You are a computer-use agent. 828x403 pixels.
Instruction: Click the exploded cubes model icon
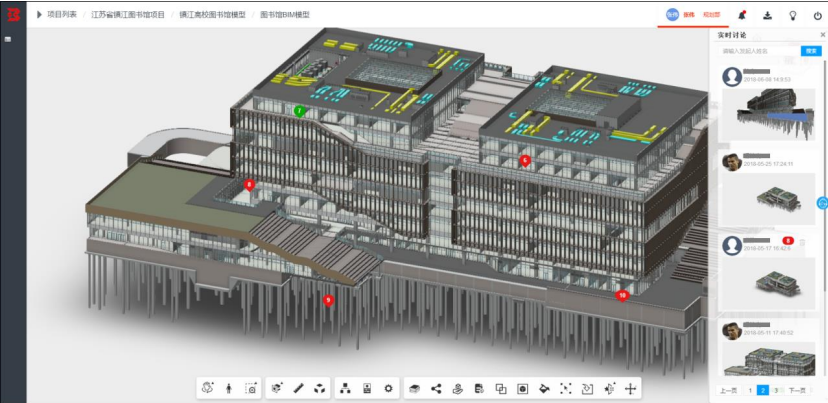tap(319, 388)
